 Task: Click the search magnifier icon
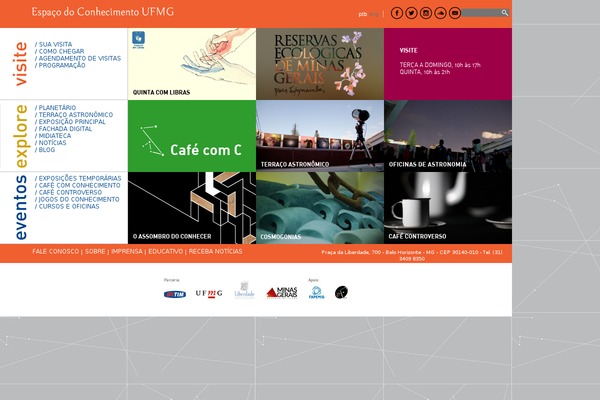click(505, 13)
